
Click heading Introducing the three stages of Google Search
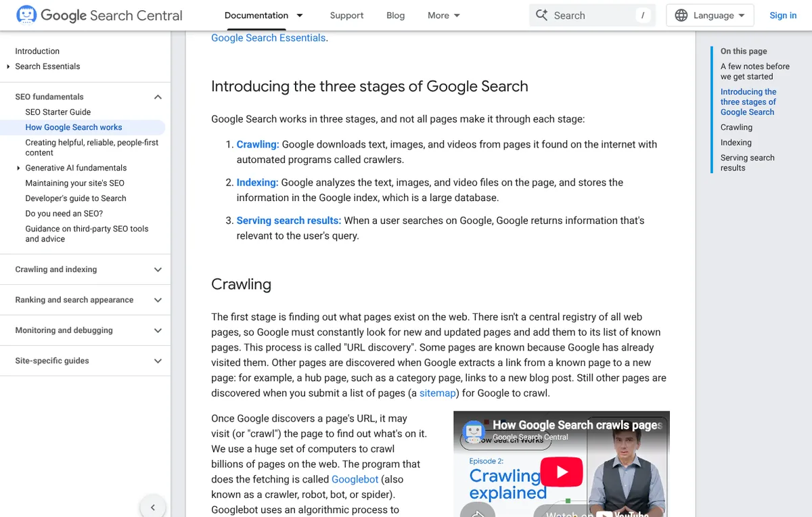click(x=369, y=87)
